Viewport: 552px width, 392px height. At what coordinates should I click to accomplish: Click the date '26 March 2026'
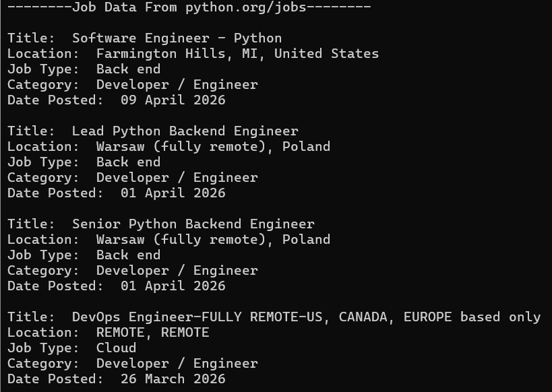173,379
